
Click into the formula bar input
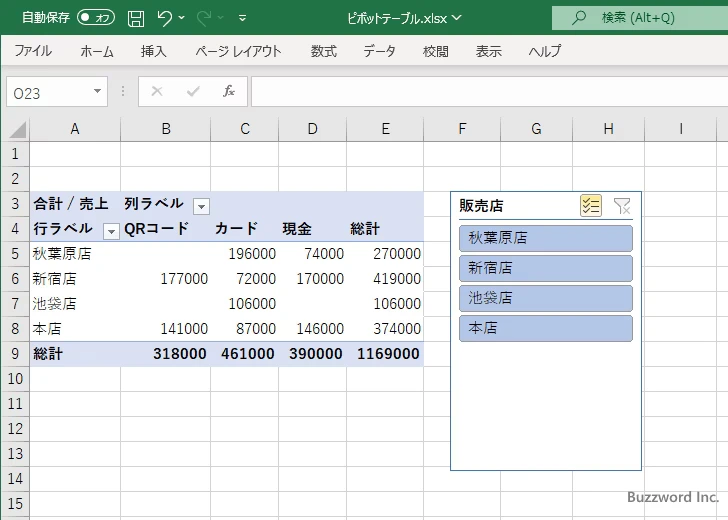click(x=489, y=91)
